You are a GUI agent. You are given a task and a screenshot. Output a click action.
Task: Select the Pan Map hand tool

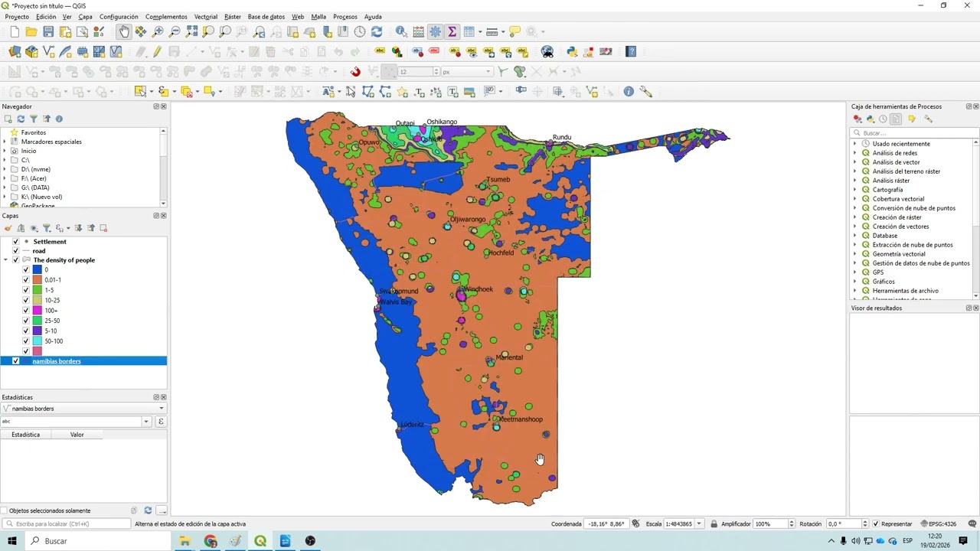click(124, 31)
